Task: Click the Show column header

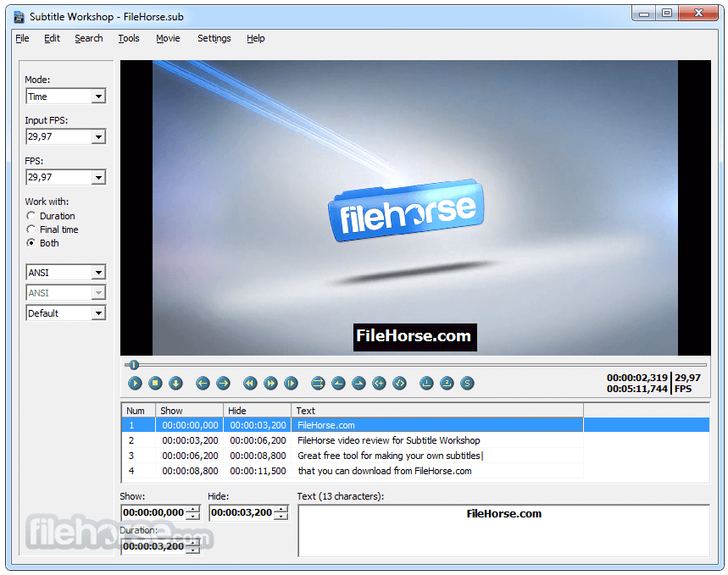Action: click(190, 411)
